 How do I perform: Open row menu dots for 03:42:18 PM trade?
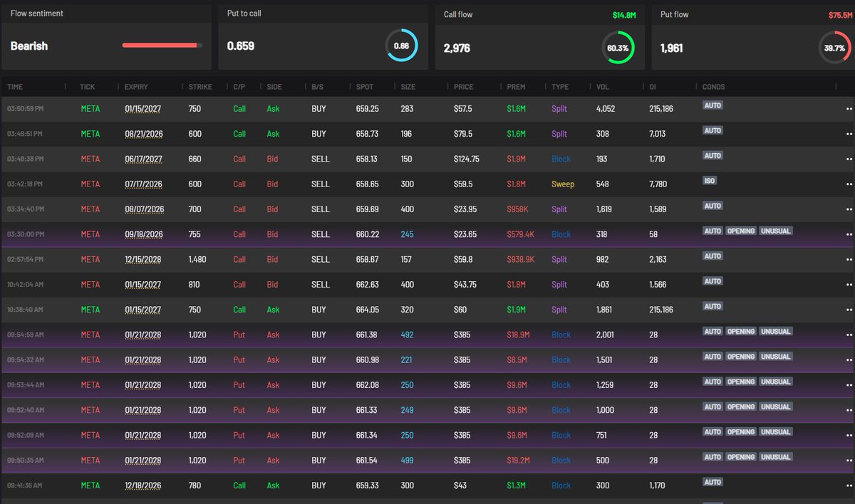pos(849,184)
